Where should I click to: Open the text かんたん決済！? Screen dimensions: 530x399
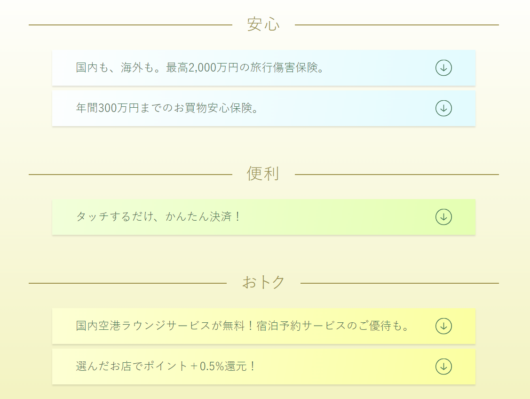pos(202,217)
